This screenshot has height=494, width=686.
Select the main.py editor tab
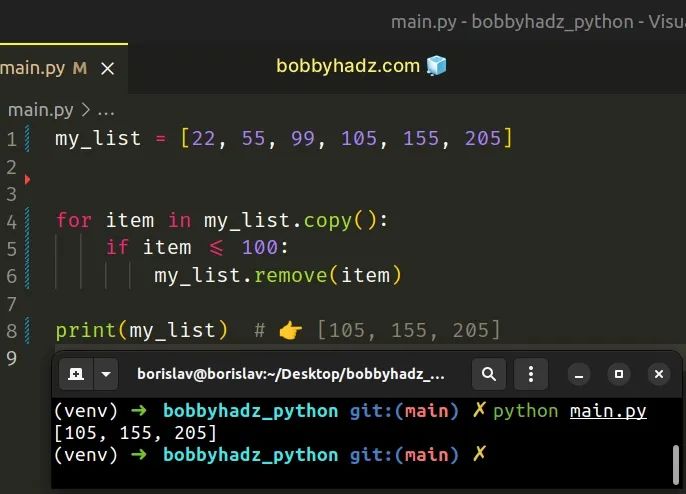[64, 68]
